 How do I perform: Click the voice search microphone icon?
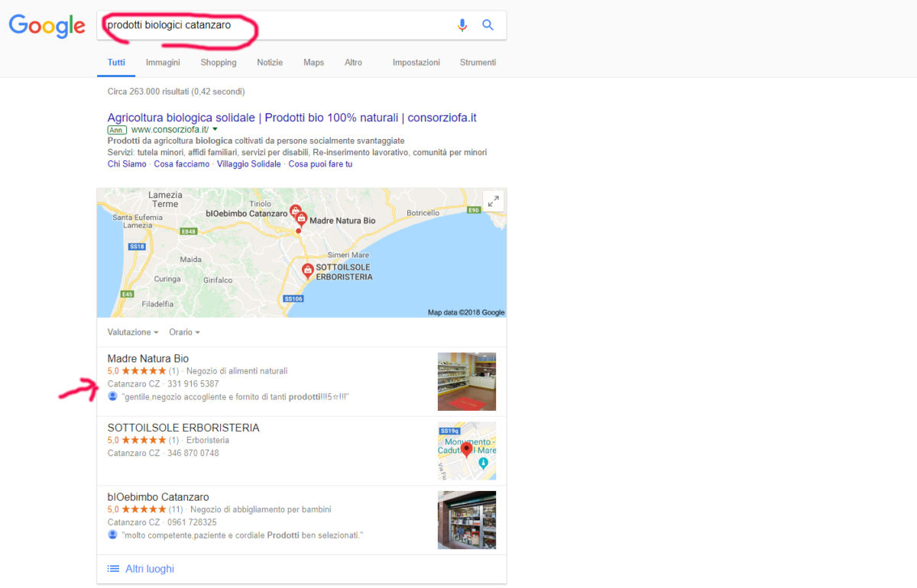tap(462, 25)
